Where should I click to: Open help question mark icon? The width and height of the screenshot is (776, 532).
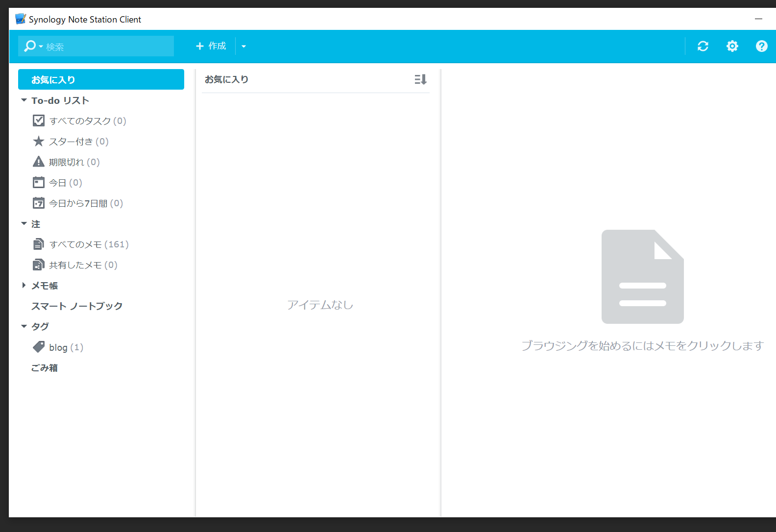(x=762, y=46)
